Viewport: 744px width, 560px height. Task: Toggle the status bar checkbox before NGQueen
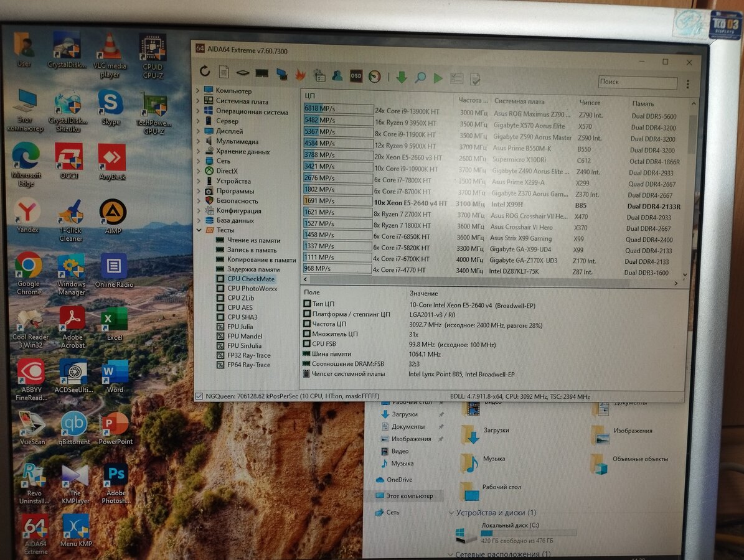[199, 396]
